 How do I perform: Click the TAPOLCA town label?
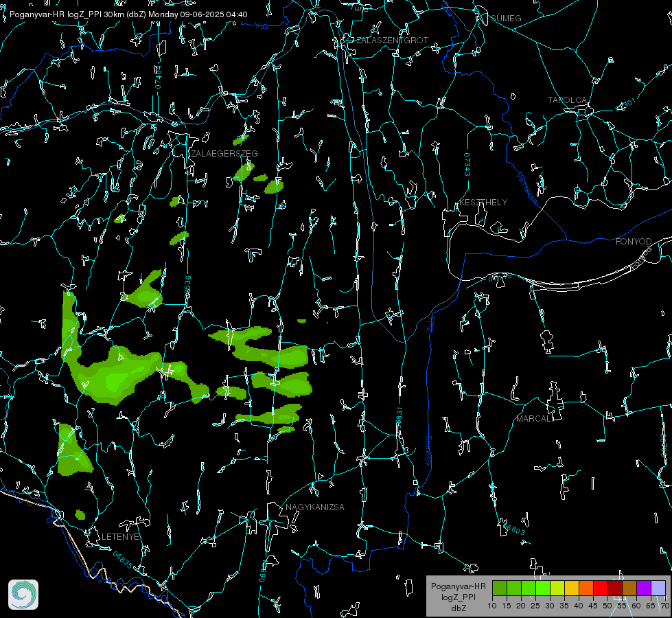pyautogui.click(x=567, y=100)
